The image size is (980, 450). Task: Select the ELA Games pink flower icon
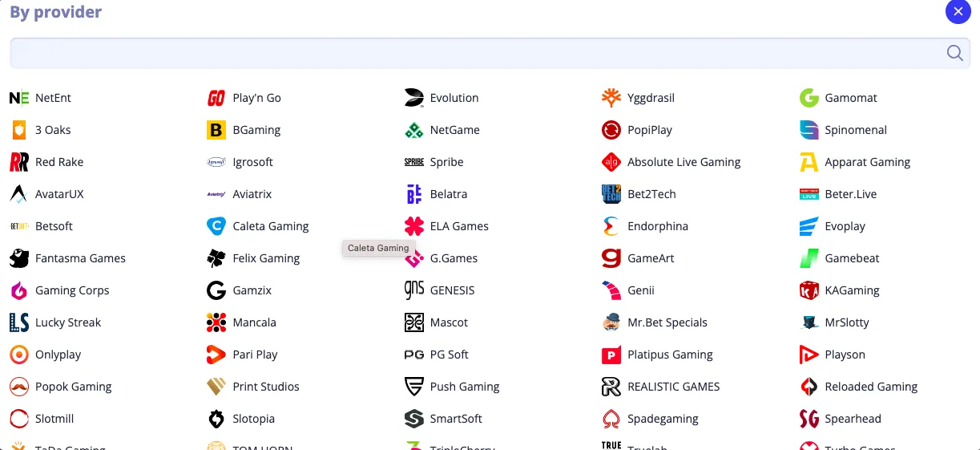pyautogui.click(x=413, y=226)
